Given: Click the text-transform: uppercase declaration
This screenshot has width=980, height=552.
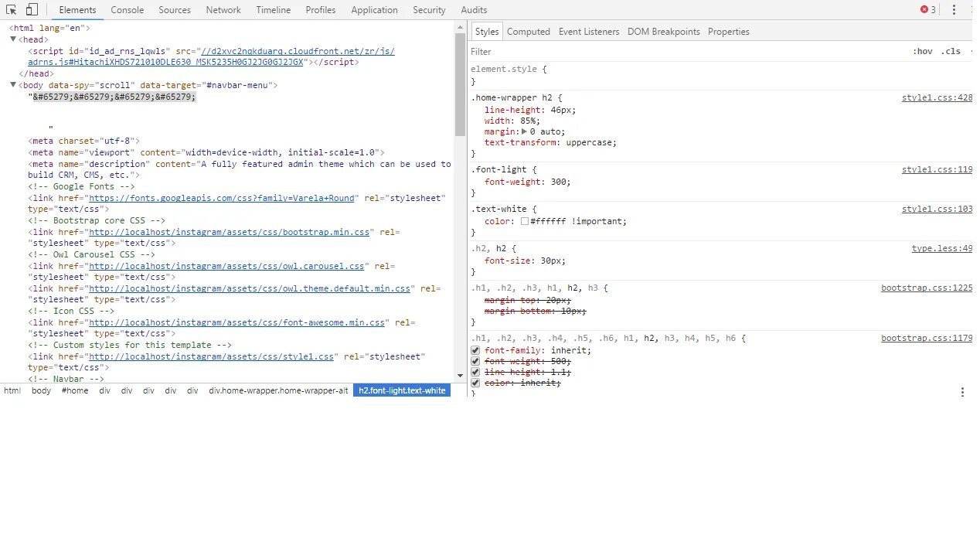Looking at the screenshot, I should point(550,142).
